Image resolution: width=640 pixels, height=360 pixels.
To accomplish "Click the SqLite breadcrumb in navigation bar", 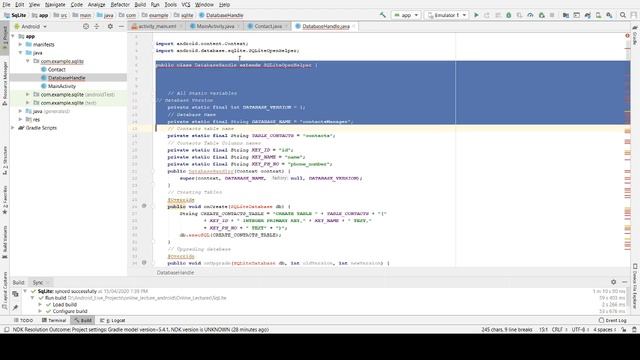I will click(x=15, y=15).
